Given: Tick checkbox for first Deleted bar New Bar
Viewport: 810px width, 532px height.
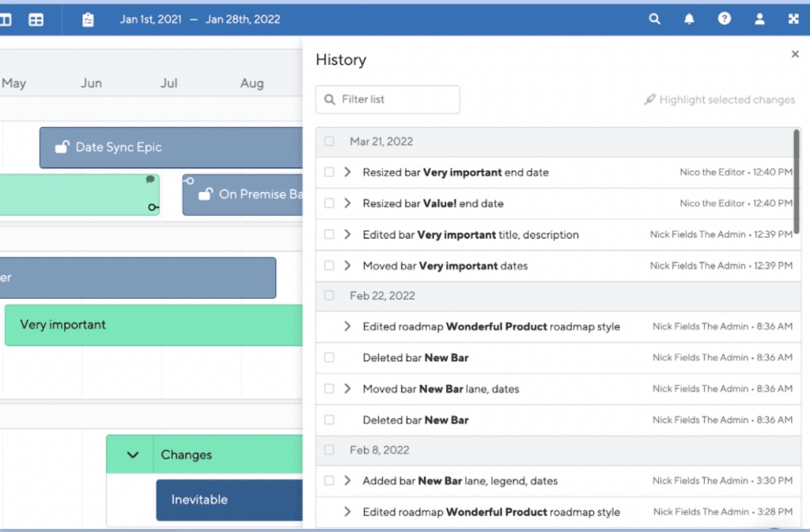Looking at the screenshot, I should point(329,358).
